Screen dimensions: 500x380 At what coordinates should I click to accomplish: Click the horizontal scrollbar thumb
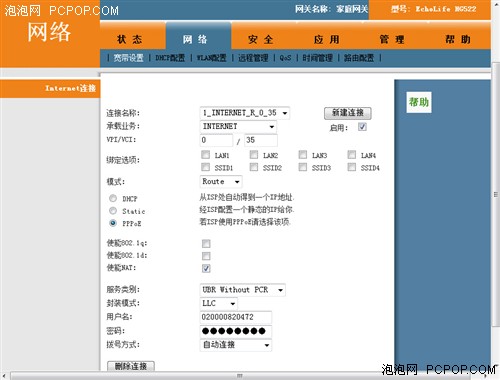(x=240, y=376)
